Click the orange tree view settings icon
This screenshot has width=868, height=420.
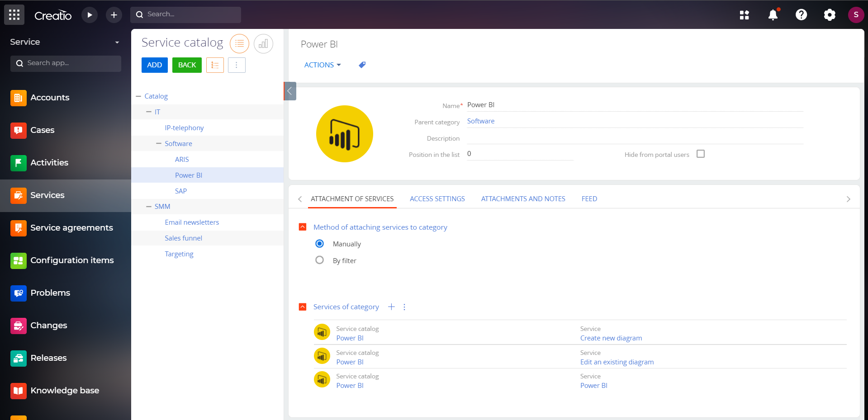pos(215,65)
